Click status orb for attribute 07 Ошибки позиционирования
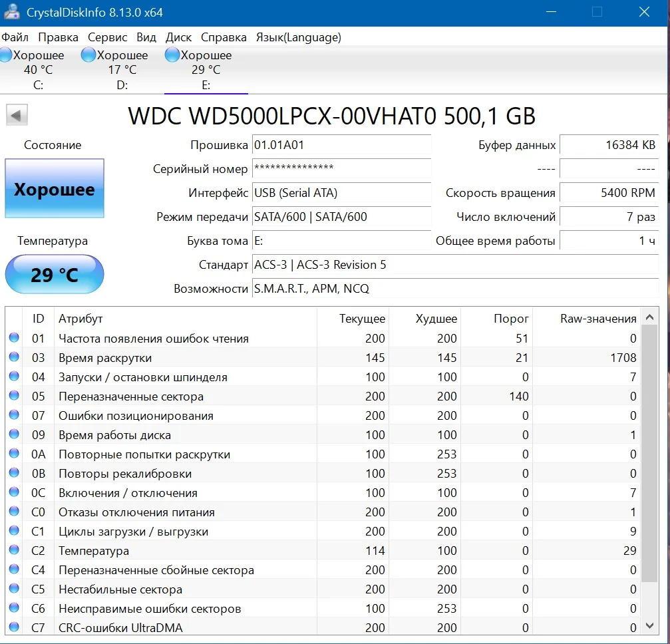670x644 pixels. 14,414
